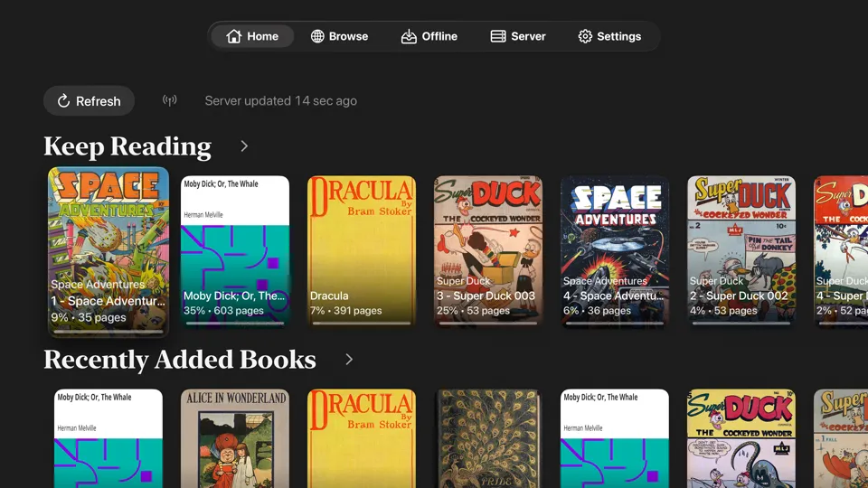Screen dimensions: 868x488
Task: Click the globe icon beside Browse
Action: pyautogui.click(x=317, y=36)
